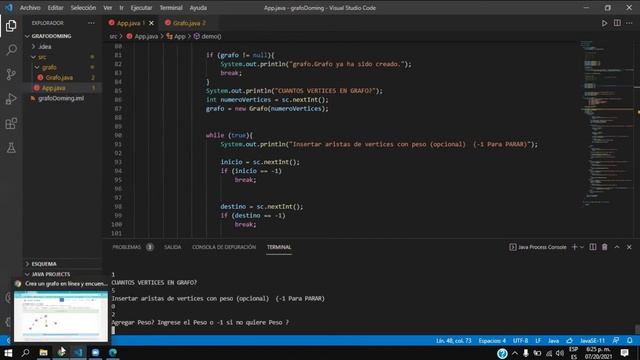Split the terminal panel

[593, 247]
